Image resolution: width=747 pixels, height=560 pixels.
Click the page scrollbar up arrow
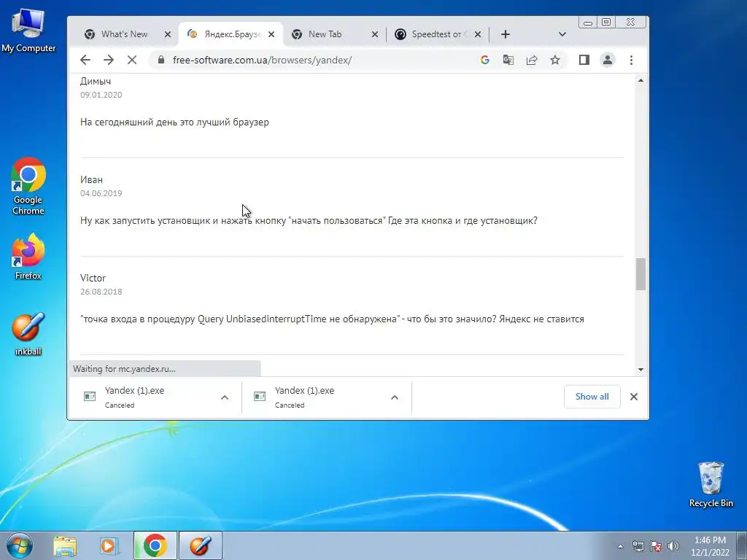click(640, 80)
